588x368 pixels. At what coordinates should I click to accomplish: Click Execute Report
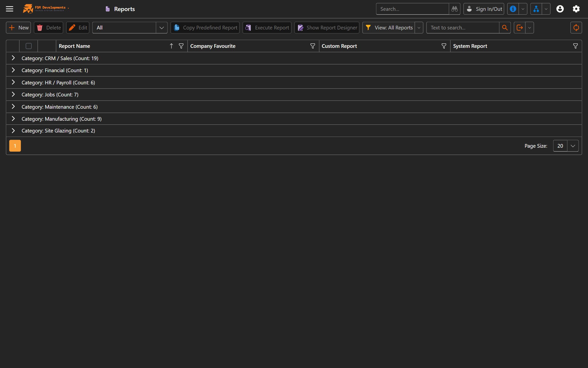coord(267,28)
